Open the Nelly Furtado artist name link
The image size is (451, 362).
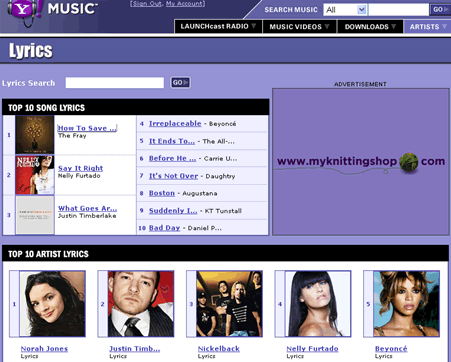click(x=312, y=349)
